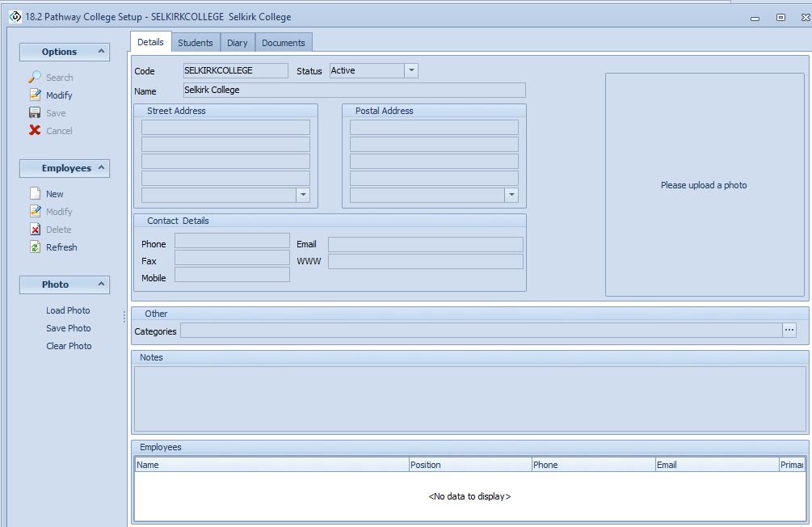The height and width of the screenshot is (527, 812).
Task: Click the New employee page icon
Action: (x=35, y=194)
